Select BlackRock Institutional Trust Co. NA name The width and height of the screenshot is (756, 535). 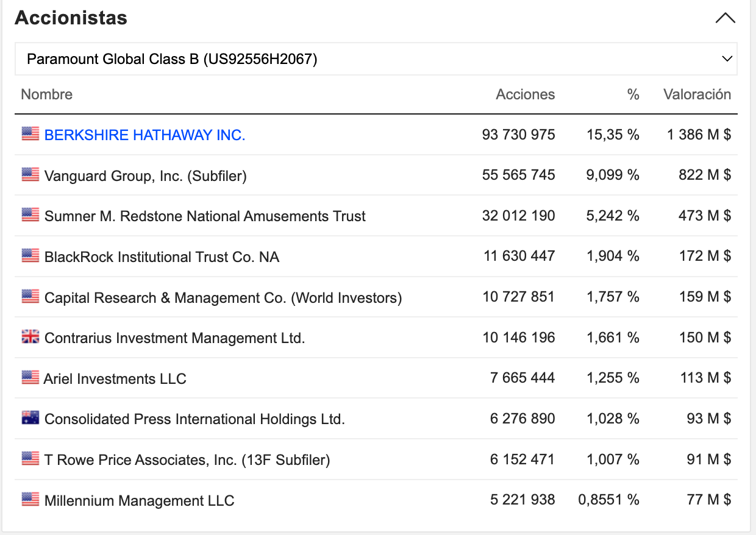(x=162, y=257)
